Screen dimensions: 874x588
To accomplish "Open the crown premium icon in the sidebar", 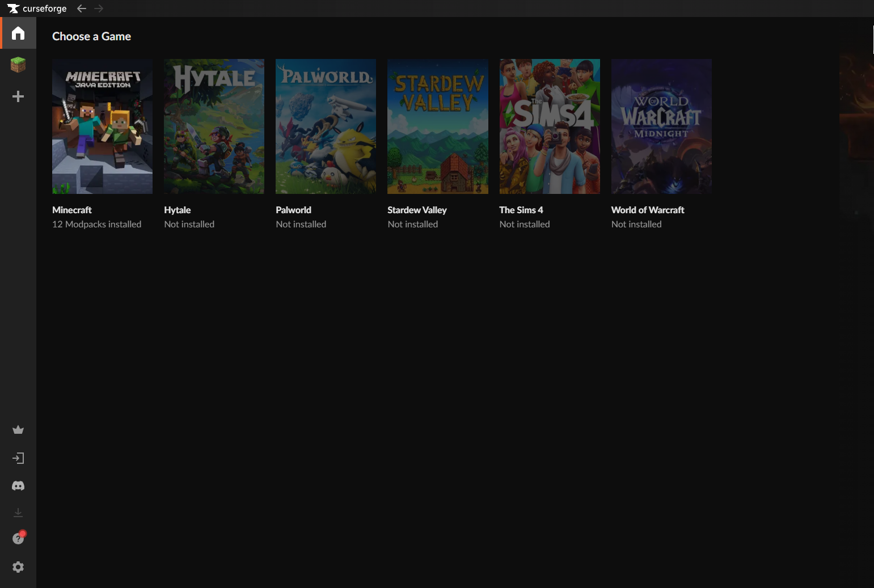I will [x=18, y=430].
